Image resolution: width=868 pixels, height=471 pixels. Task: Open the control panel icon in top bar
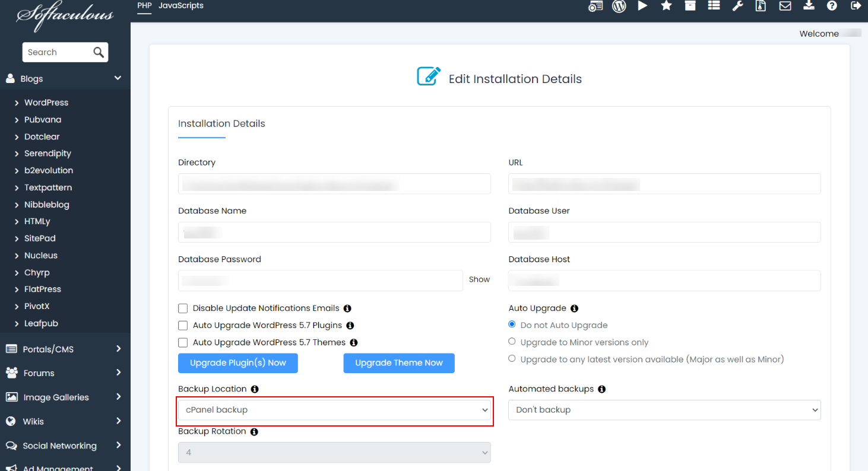[x=595, y=6]
